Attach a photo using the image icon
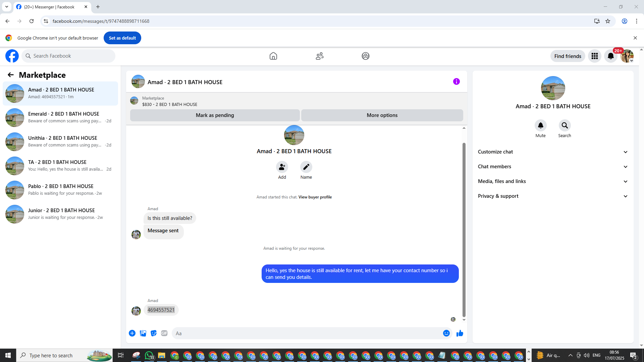 (143, 333)
